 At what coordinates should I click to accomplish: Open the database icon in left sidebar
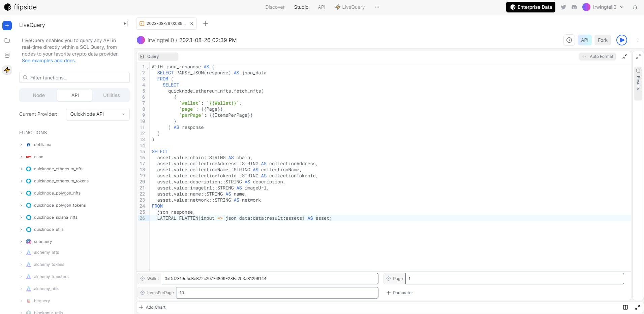click(7, 55)
